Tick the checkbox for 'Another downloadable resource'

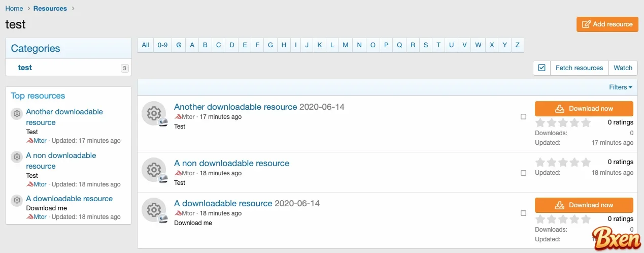[x=523, y=117]
